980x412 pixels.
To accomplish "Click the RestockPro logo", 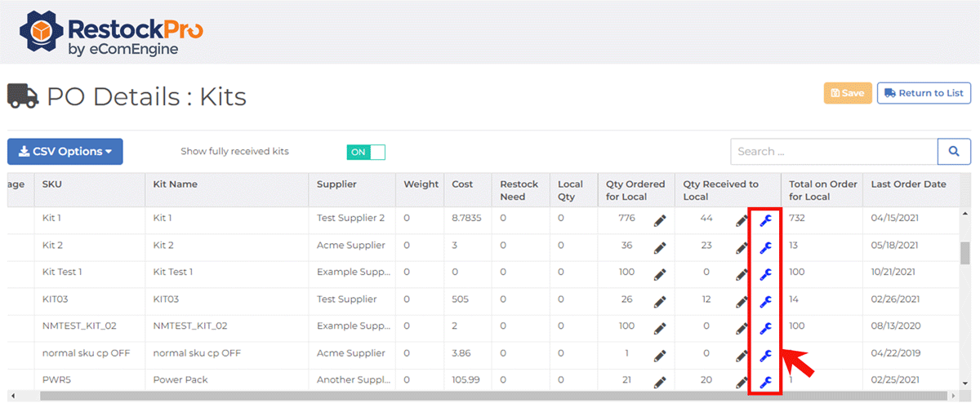I will point(112,33).
